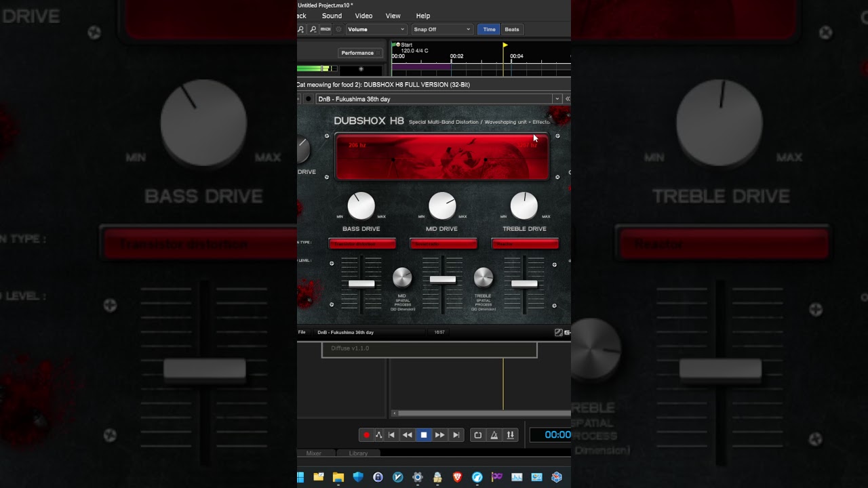
Task: Switch timeline ruler to Time
Action: pyautogui.click(x=489, y=29)
